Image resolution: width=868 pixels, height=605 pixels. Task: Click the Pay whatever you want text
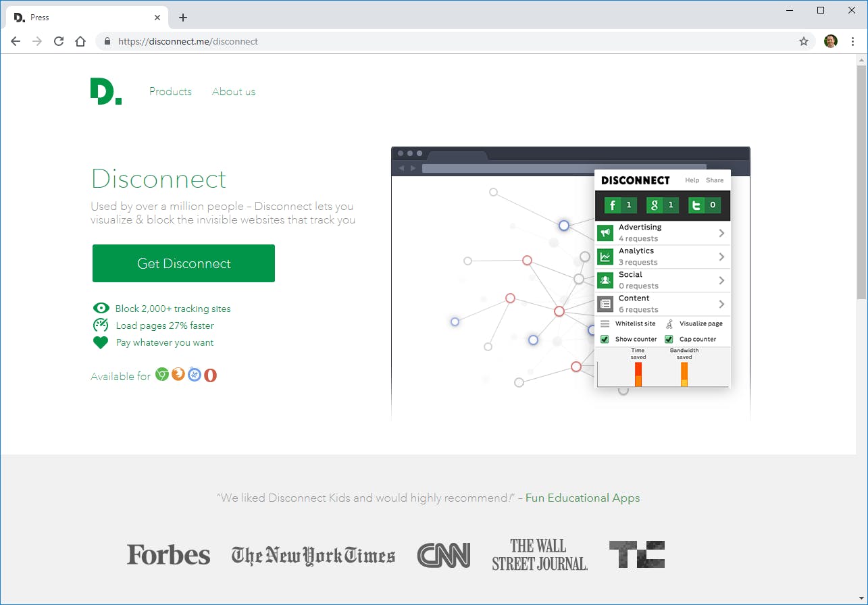coord(165,342)
